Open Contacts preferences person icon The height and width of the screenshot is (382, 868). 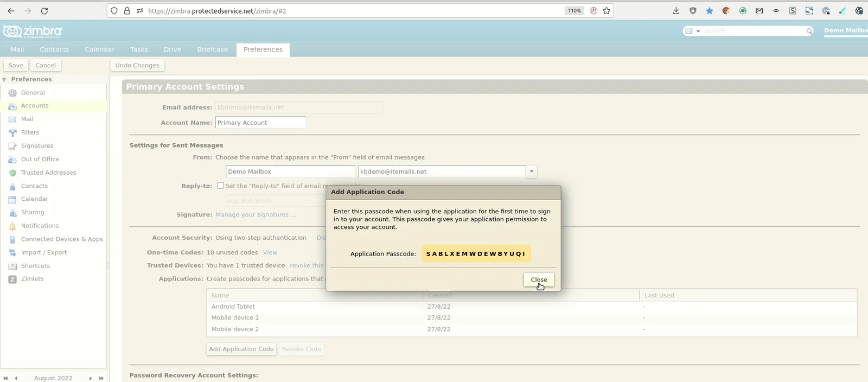(x=12, y=186)
